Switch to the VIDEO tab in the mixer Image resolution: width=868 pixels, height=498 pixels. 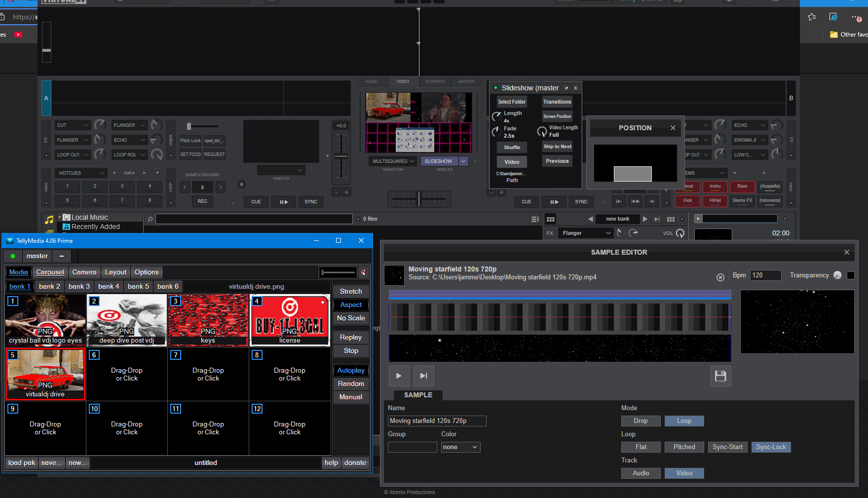tap(403, 81)
